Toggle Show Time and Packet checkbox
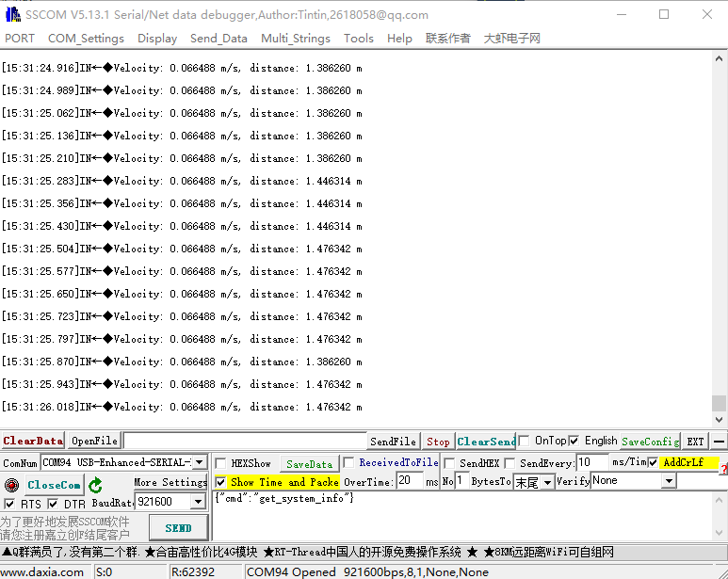The height and width of the screenshot is (579, 728). 220,481
